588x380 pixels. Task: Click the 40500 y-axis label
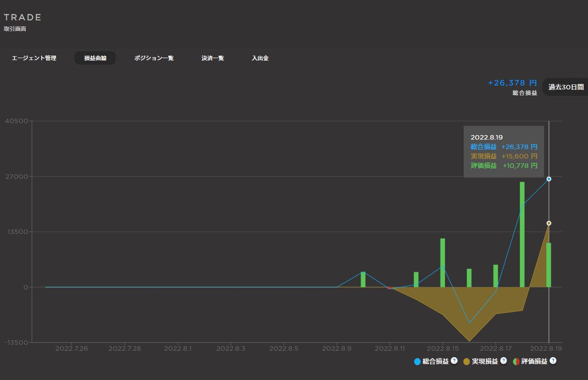[x=16, y=121]
